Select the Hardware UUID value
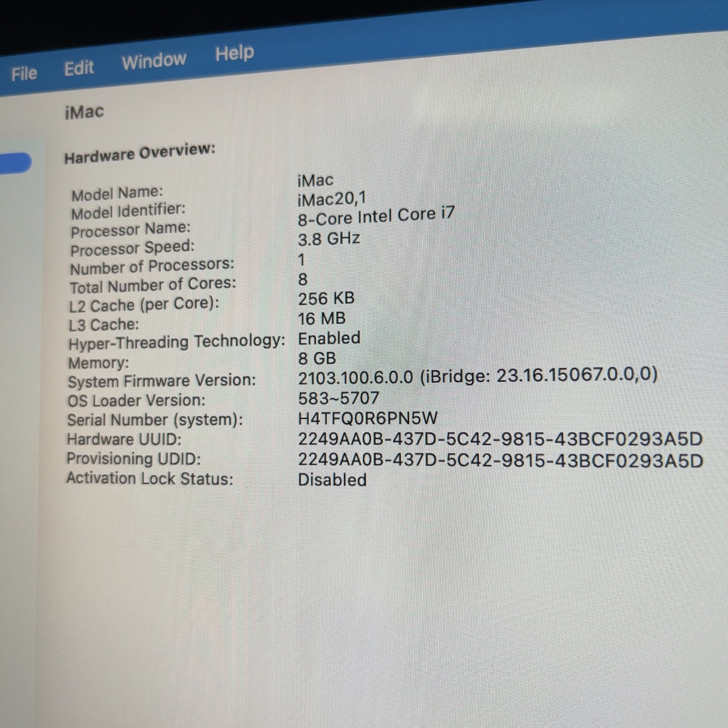This screenshot has height=728, width=728. [500, 439]
